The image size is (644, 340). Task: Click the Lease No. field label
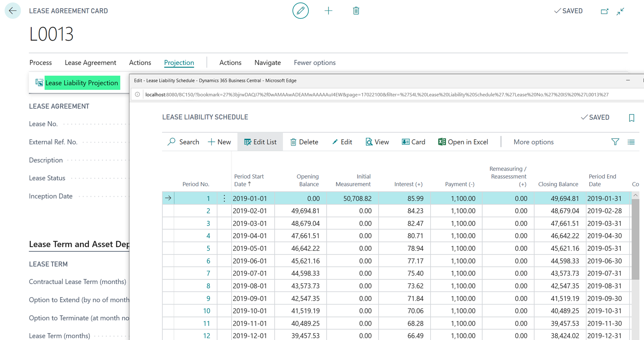coord(43,124)
